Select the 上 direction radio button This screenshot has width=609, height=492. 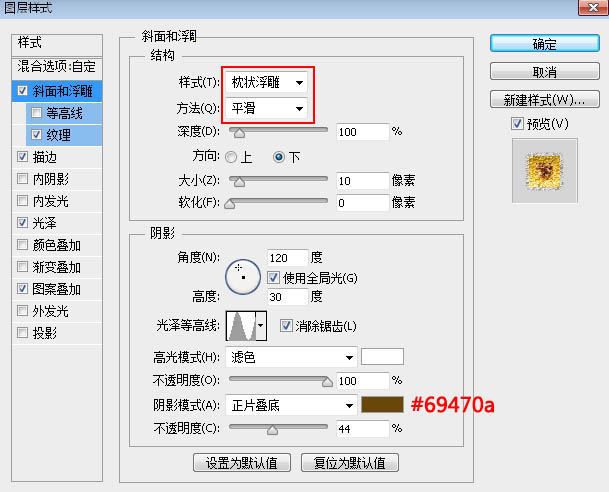(x=231, y=157)
